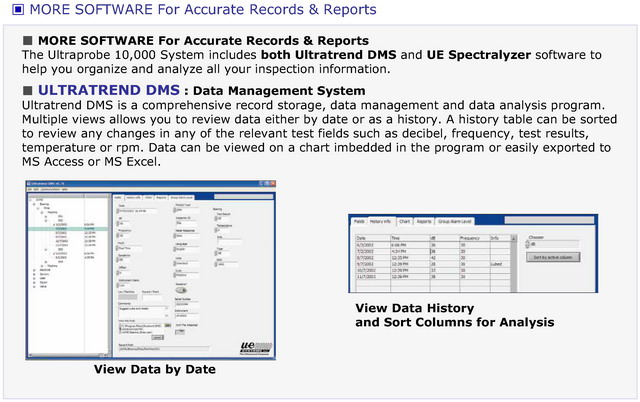This screenshot has width=640, height=402.
Task: Toggle the oval Baseline switch in the DMS screenshot
Action: click(x=181, y=290)
